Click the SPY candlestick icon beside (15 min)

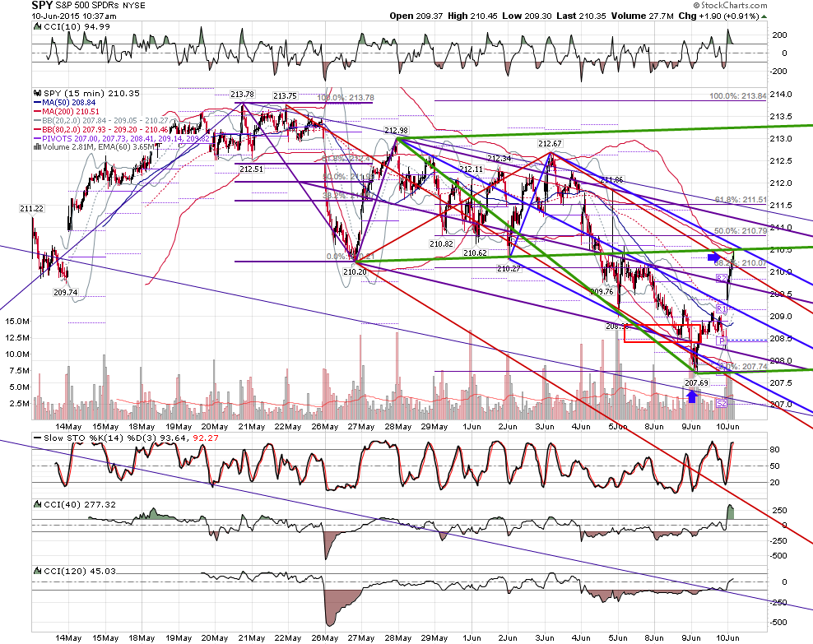[37, 93]
